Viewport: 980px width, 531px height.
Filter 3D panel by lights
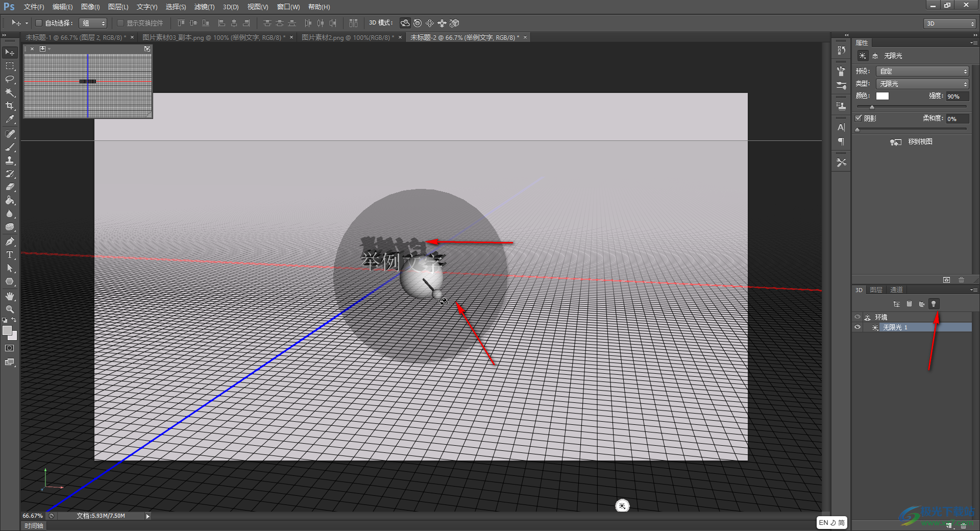[x=934, y=304]
